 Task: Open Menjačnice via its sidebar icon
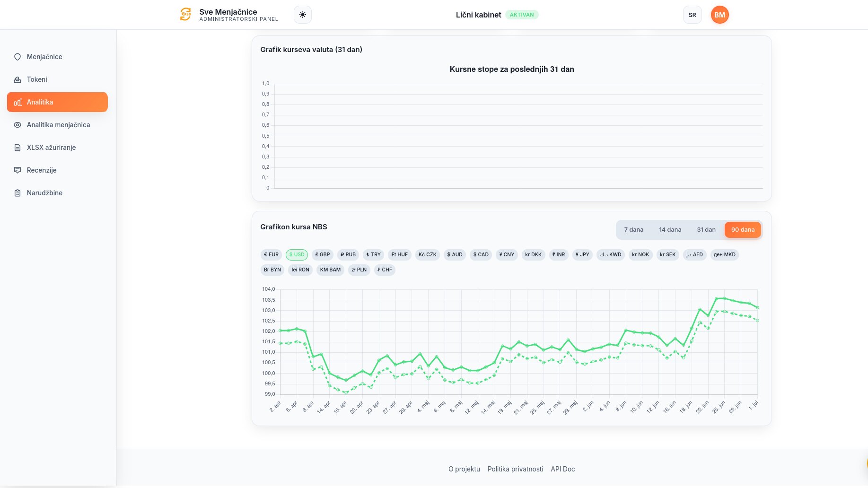coord(18,57)
